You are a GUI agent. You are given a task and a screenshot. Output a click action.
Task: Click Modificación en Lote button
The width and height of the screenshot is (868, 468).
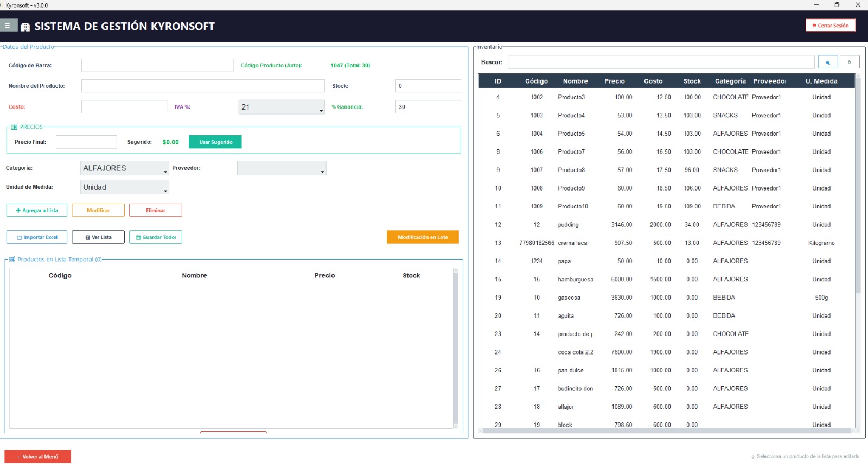pyautogui.click(x=423, y=237)
